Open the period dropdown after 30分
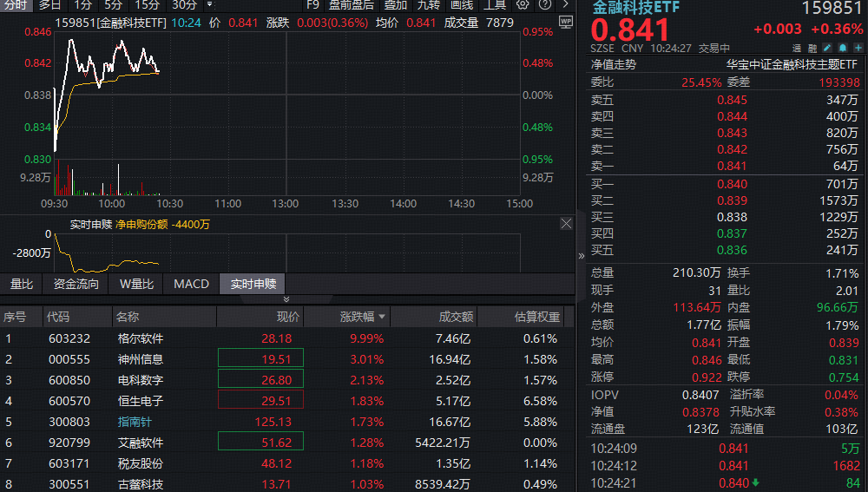 (209, 4)
